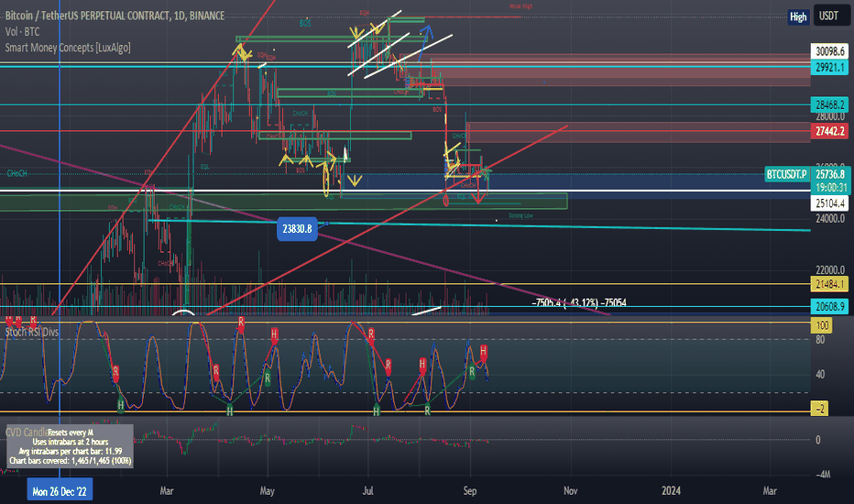
Task: Click the Weak High chart label
Action: pyautogui.click(x=520, y=6)
